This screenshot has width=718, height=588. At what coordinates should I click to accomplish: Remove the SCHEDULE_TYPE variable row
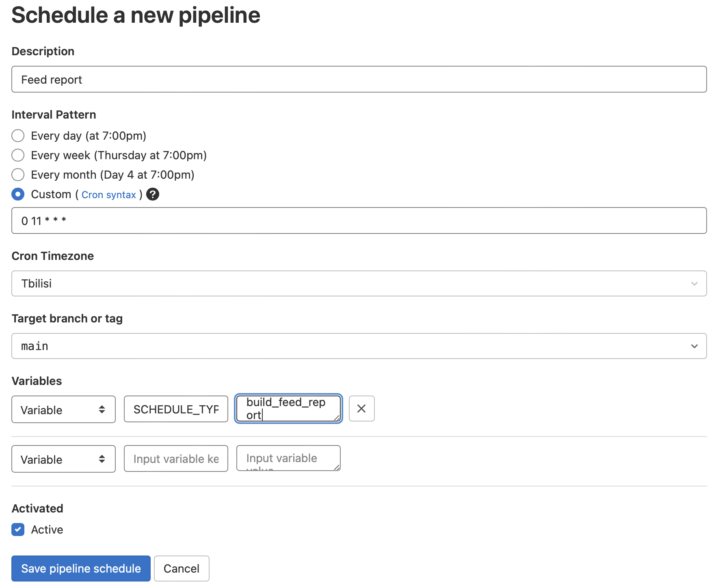pos(361,409)
